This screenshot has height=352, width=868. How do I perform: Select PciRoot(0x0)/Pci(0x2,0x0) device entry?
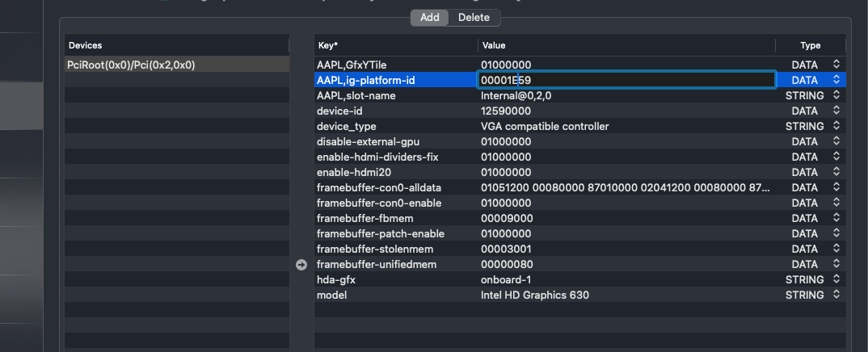tap(131, 65)
